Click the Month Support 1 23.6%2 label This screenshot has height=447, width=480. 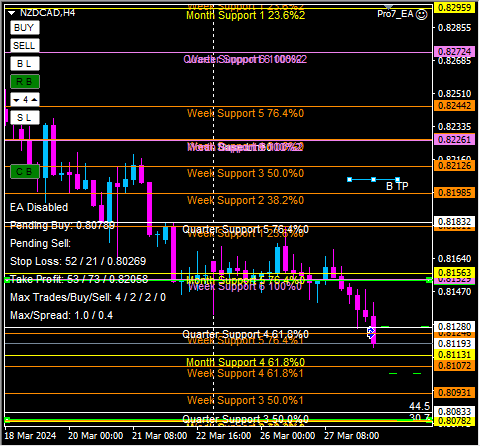246,15
